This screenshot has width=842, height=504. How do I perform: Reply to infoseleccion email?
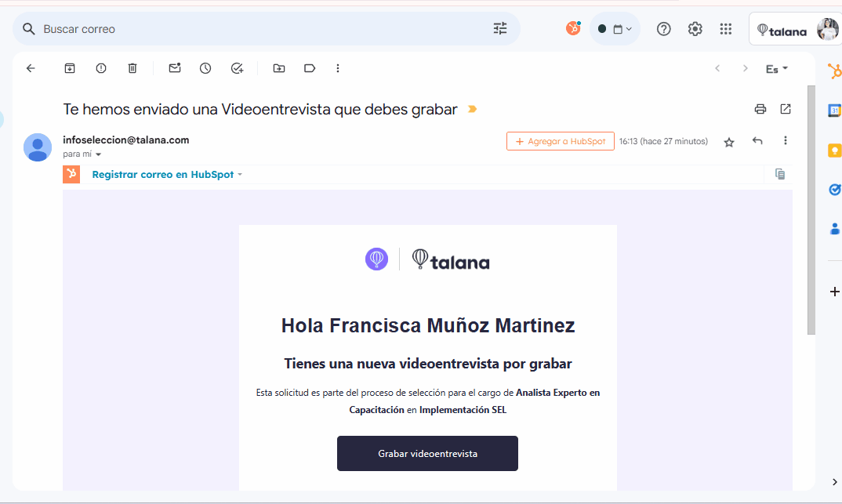tap(757, 140)
